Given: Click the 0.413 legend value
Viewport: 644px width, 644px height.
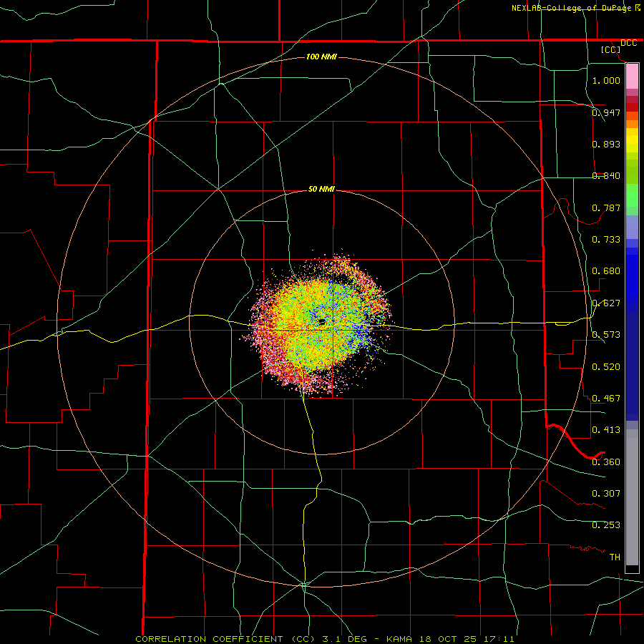Looking at the screenshot, I should (606, 430).
